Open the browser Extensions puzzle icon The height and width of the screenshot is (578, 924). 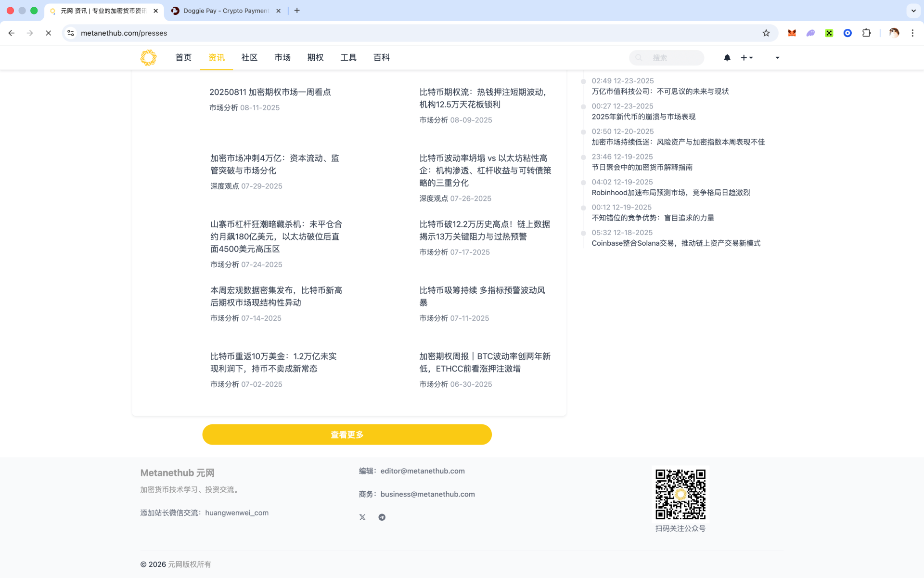[866, 33]
